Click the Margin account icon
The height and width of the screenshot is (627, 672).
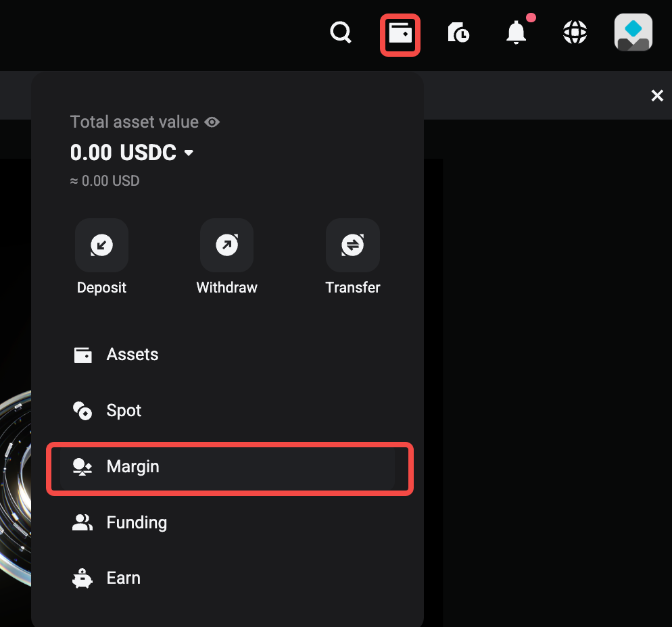(82, 467)
